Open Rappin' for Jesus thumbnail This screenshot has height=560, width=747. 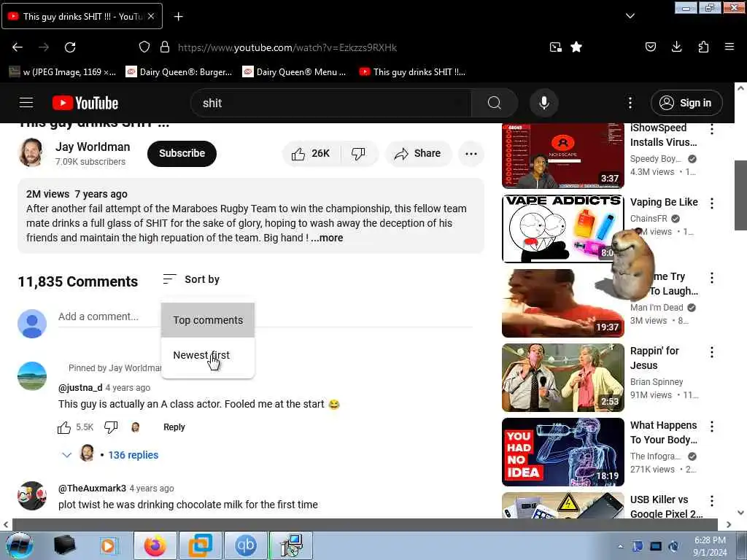[562, 378]
